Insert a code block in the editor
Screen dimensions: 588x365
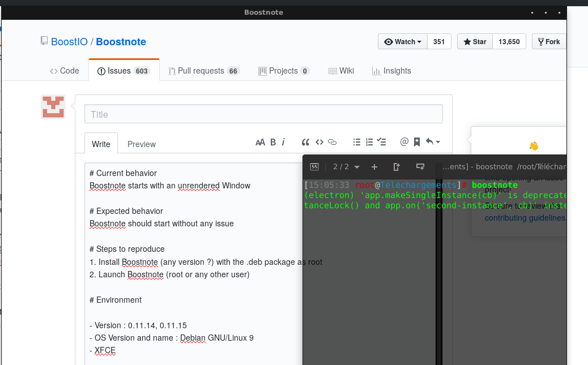tap(319, 142)
